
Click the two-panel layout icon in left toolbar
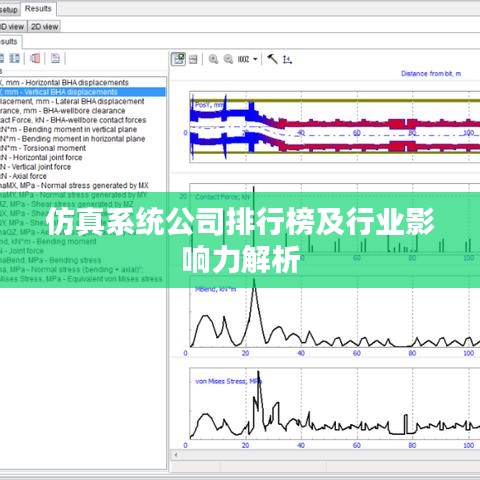pyautogui.click(x=14, y=58)
